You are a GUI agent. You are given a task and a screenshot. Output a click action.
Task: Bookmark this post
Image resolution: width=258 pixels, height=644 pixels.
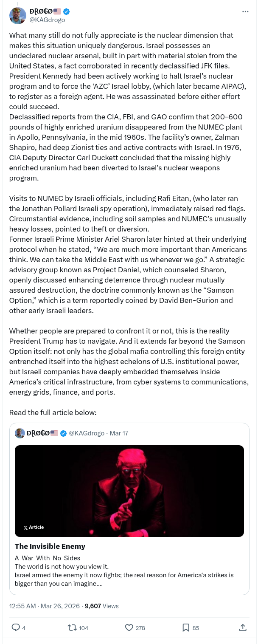pyautogui.click(x=185, y=627)
